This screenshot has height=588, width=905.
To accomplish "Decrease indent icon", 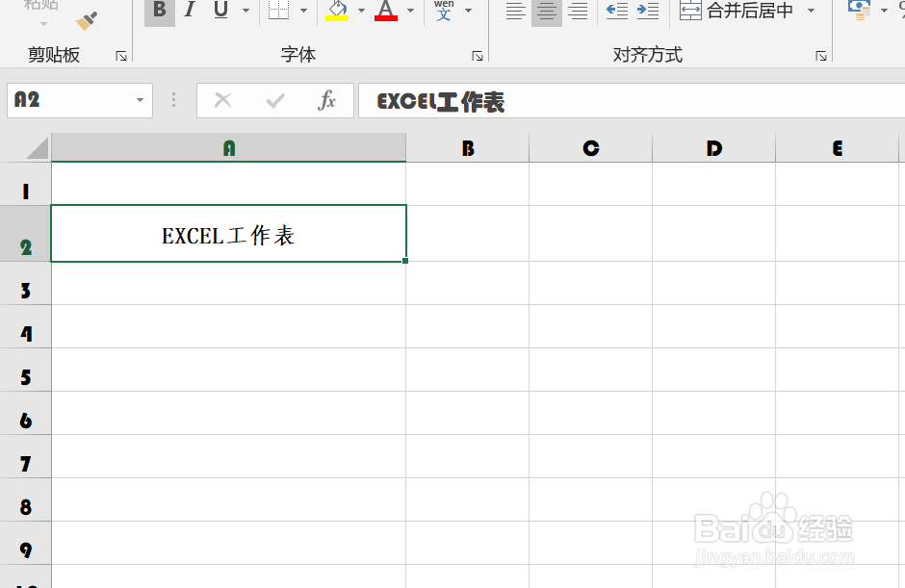I will [617, 11].
